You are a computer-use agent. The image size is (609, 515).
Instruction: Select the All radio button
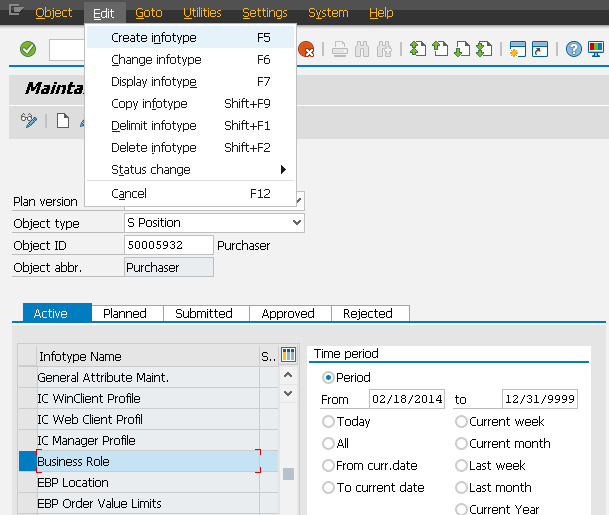click(x=328, y=443)
